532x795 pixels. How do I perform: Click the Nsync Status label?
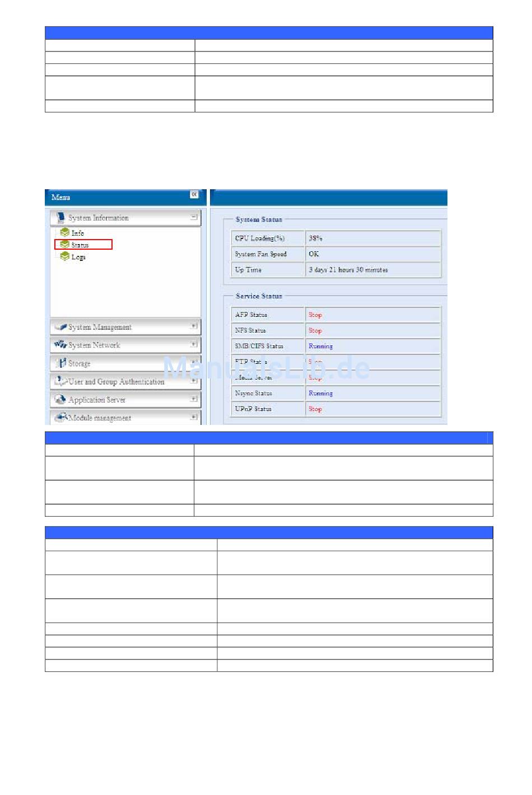tap(253, 393)
